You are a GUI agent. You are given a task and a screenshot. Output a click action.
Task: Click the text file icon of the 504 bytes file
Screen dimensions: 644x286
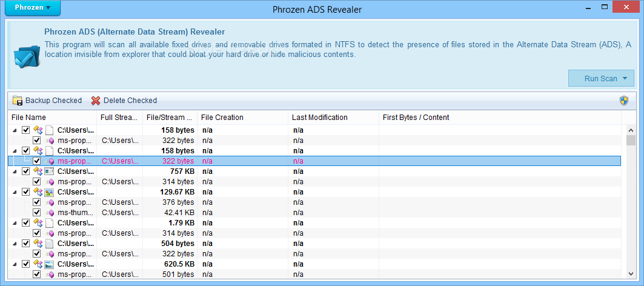click(x=49, y=243)
